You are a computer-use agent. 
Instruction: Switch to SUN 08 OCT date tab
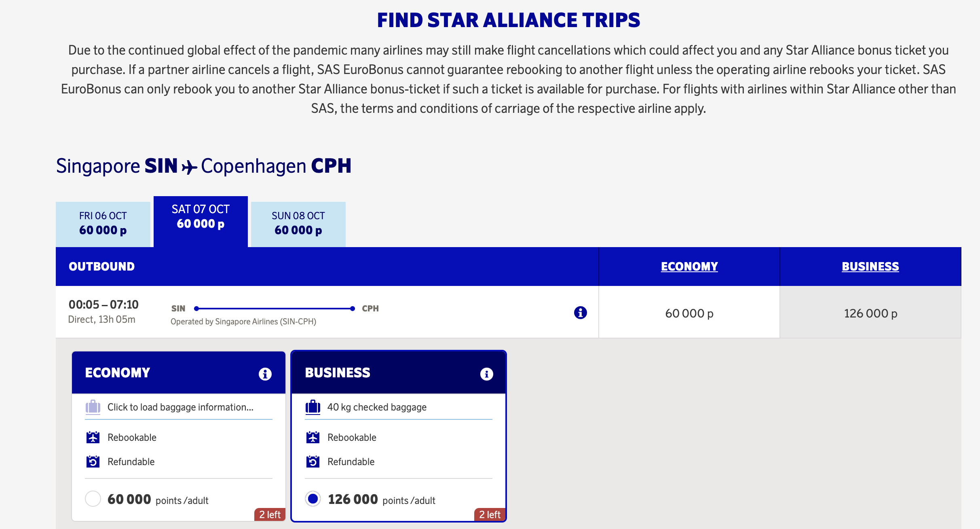(x=298, y=224)
